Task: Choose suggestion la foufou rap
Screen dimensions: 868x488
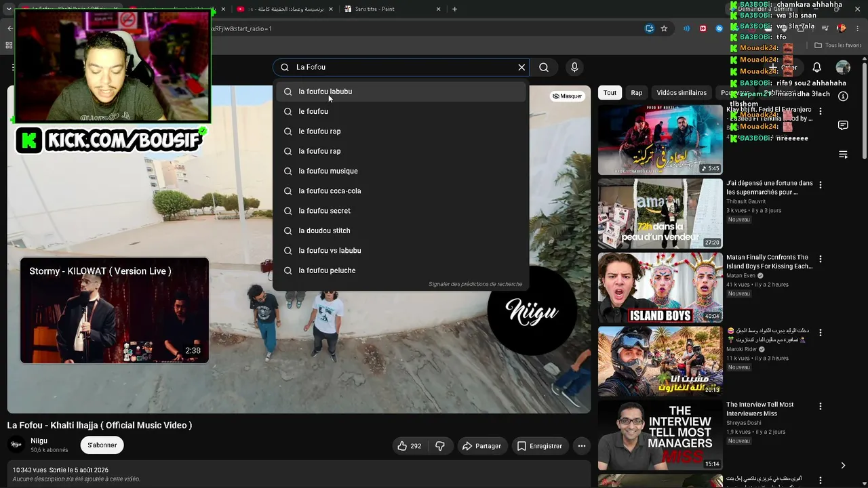Action: [400, 151]
